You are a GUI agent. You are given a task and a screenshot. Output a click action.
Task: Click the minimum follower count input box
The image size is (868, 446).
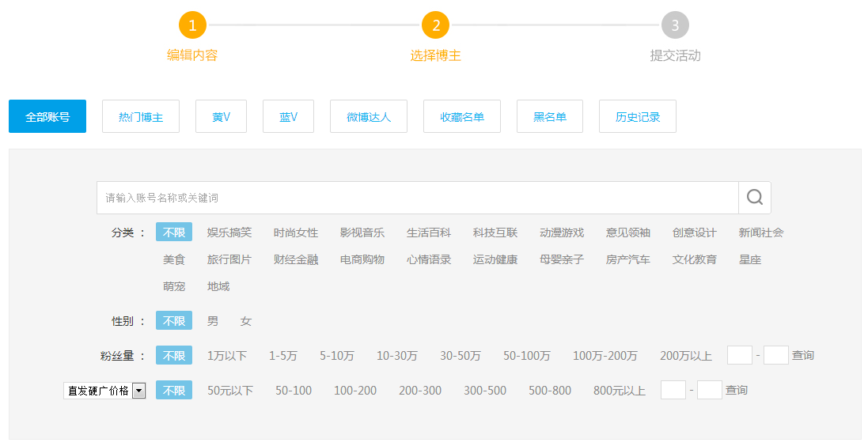pos(740,356)
